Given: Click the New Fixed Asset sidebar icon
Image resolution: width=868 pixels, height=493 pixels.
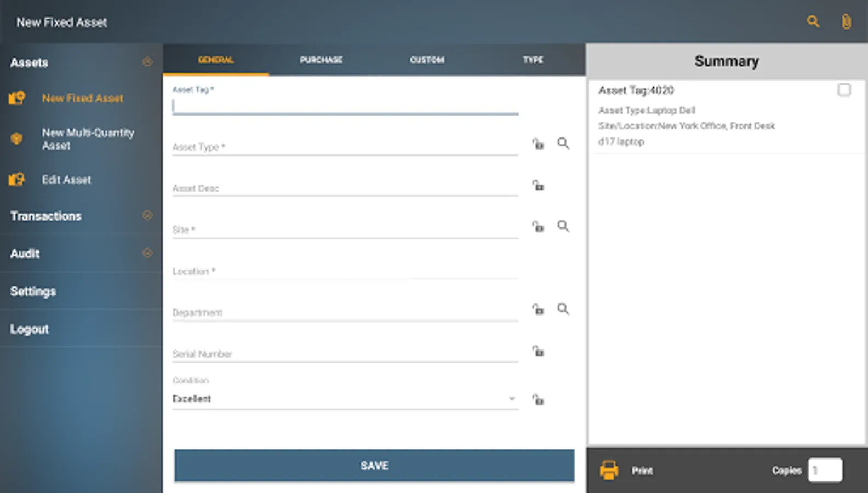Looking at the screenshot, I should 17,98.
